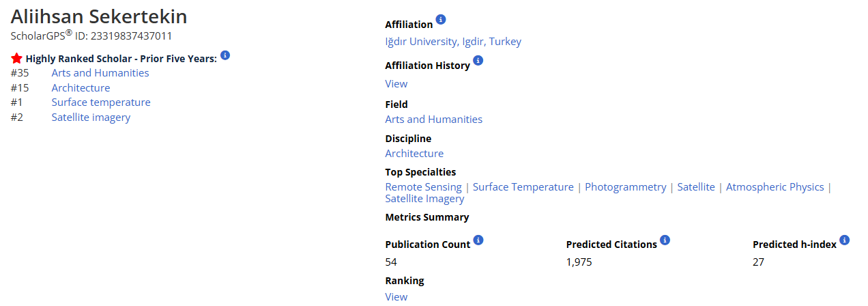View the affiliation history
The image size is (868, 306).
[396, 84]
